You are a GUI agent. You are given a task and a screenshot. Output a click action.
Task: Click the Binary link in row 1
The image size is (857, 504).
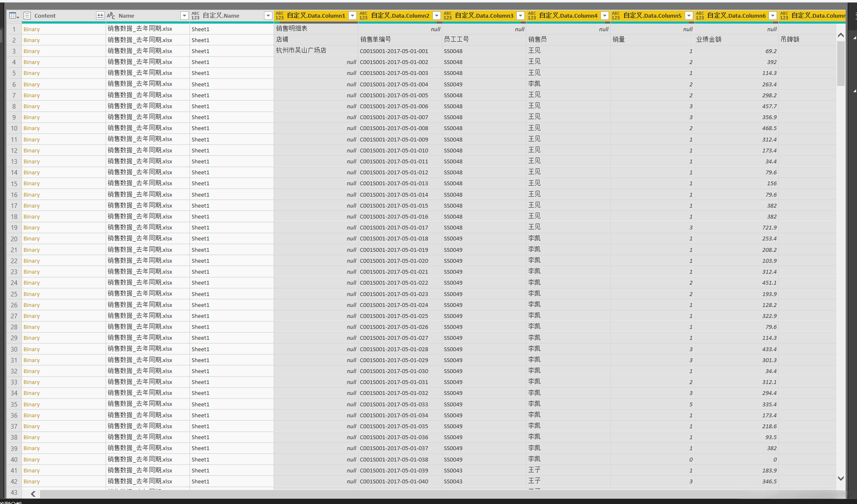(32, 29)
